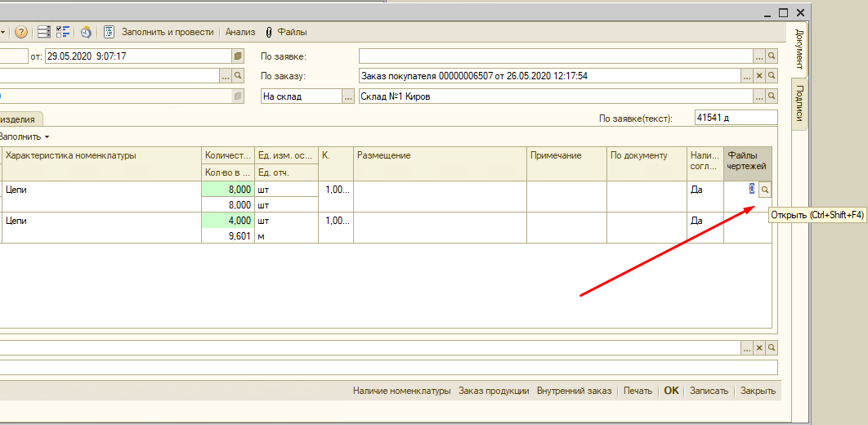Open the help question-mark icon

21,32
